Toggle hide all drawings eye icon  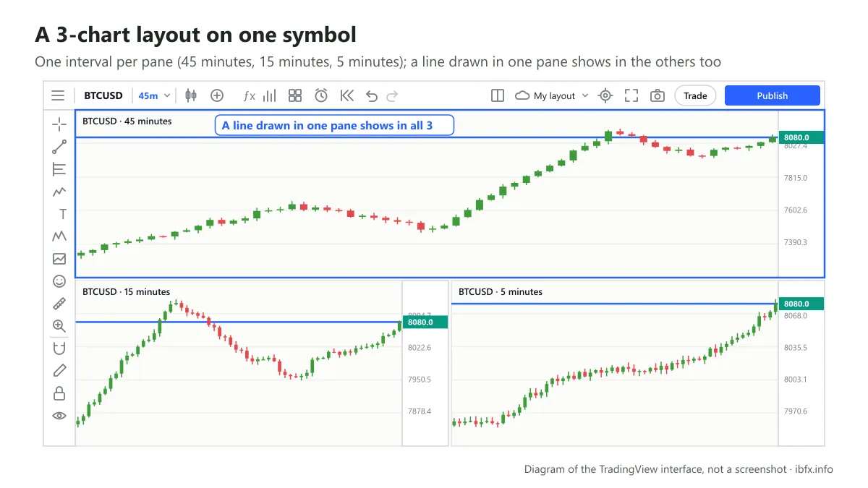point(59,416)
